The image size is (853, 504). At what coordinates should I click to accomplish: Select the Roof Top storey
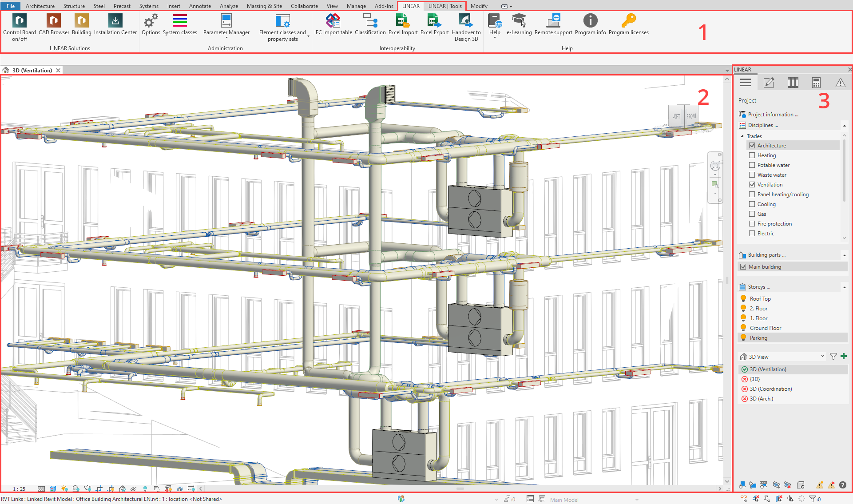pos(760,299)
